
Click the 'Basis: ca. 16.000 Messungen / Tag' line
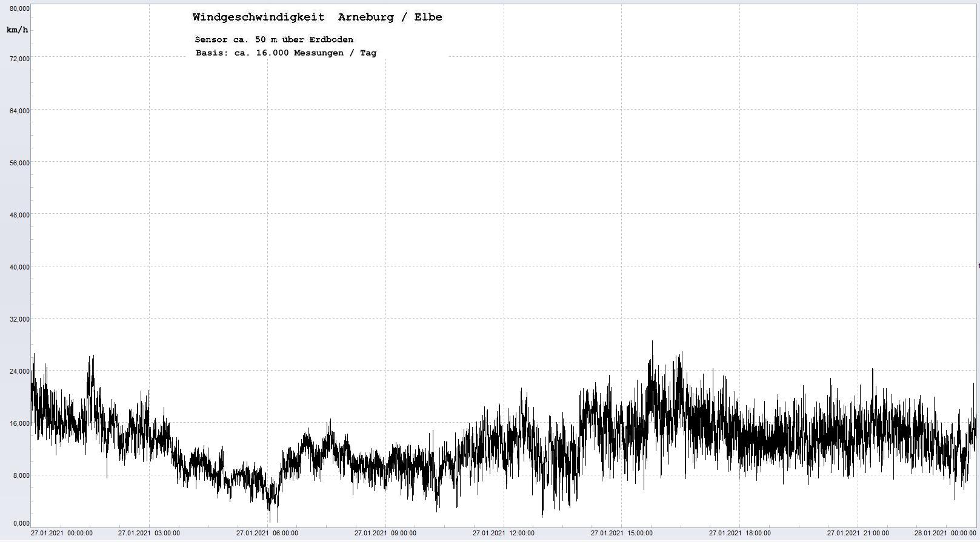click(285, 53)
